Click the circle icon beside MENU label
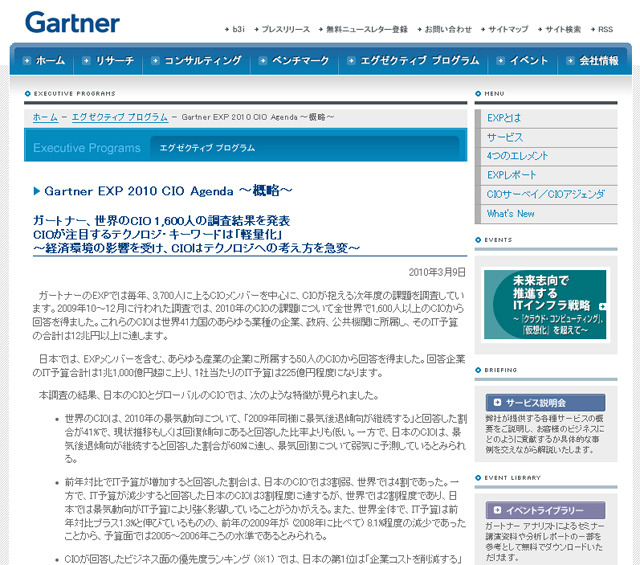640x565 pixels. (478, 93)
